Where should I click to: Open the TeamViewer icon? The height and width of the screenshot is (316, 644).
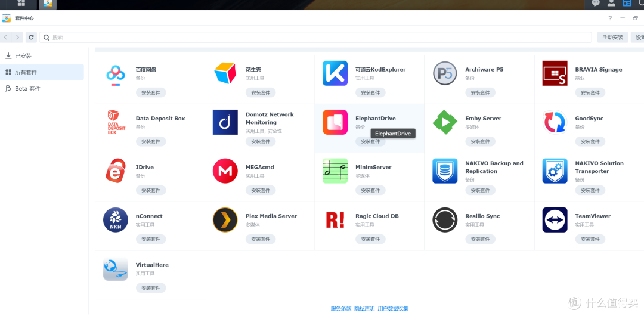click(x=555, y=220)
